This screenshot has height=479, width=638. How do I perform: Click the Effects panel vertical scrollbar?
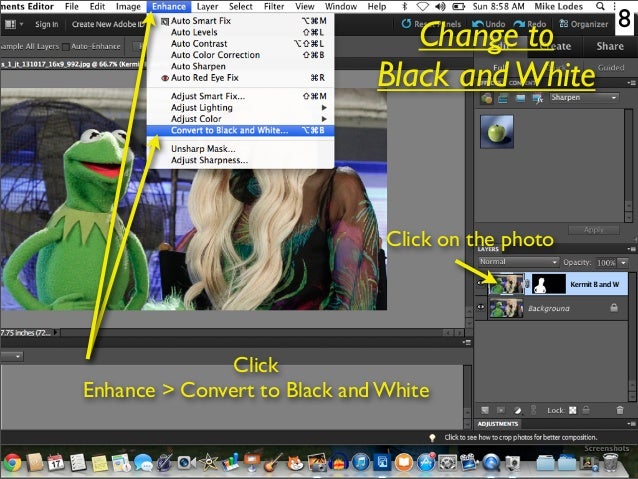pos(629,166)
